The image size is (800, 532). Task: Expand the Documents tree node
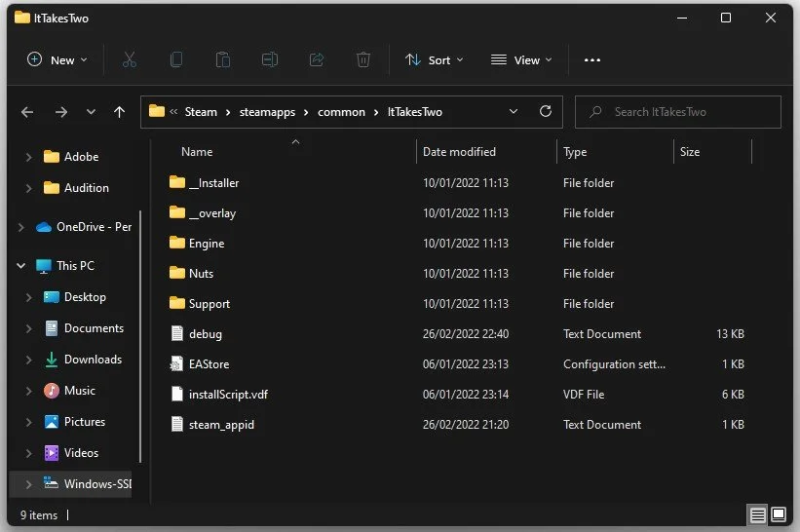pyautogui.click(x=28, y=328)
